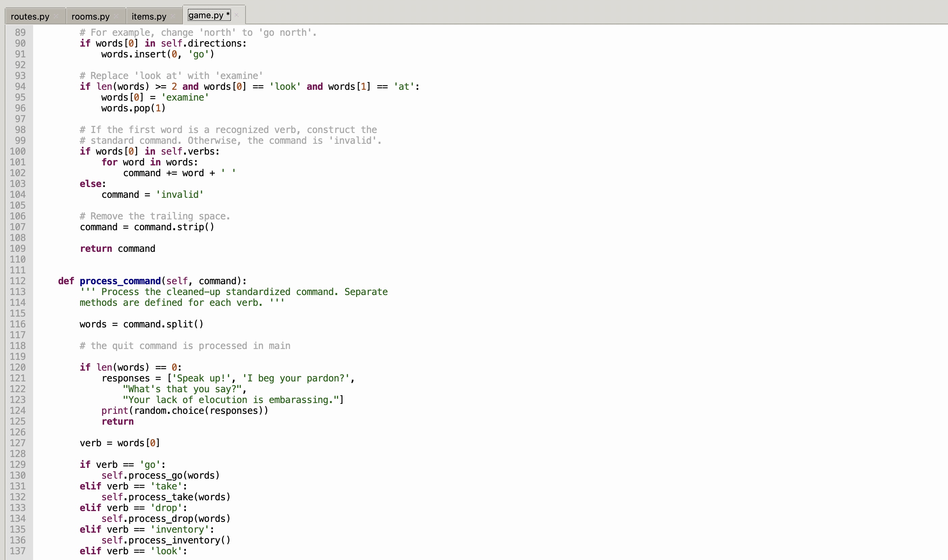Click the print(random.choice(responses)) line

pyautogui.click(x=184, y=410)
